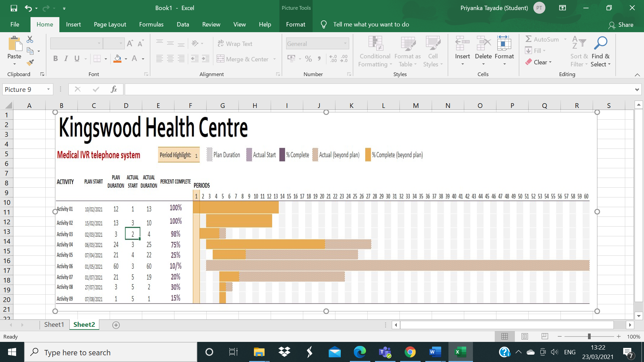Switch to Page Break Preview

[545, 336]
